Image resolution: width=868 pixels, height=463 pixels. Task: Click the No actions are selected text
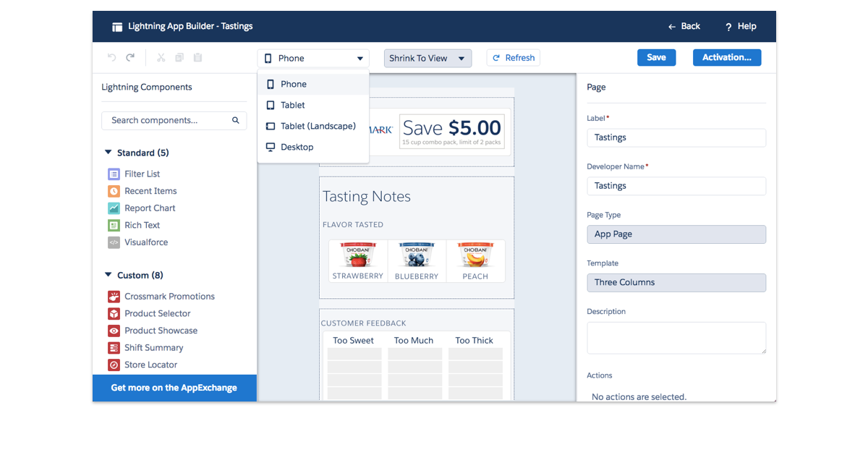(639, 396)
